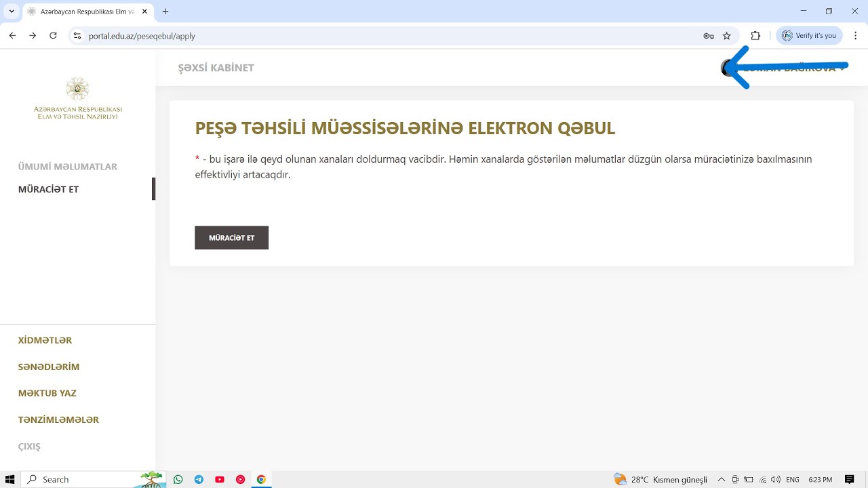Click the browser forward arrow
868x488 pixels.
[33, 35]
